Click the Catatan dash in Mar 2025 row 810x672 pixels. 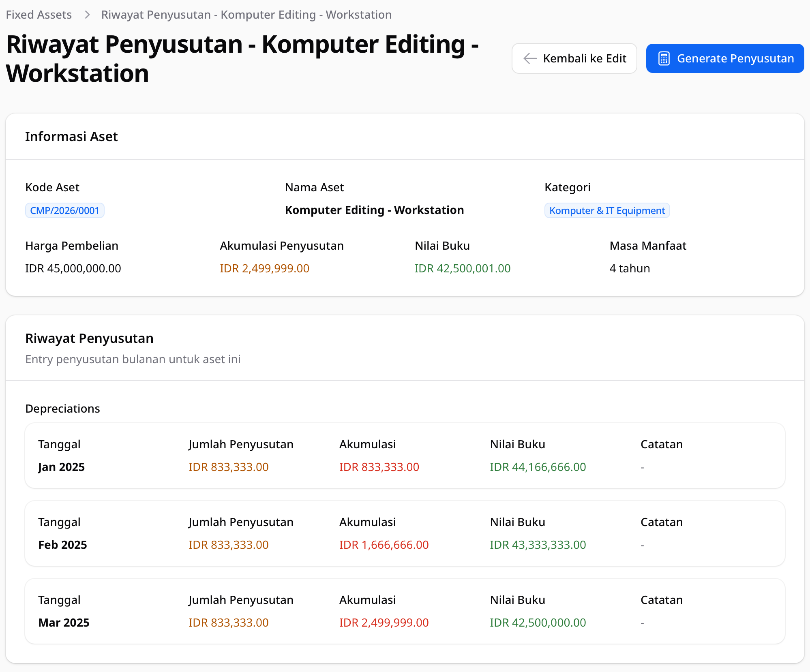pyautogui.click(x=642, y=623)
